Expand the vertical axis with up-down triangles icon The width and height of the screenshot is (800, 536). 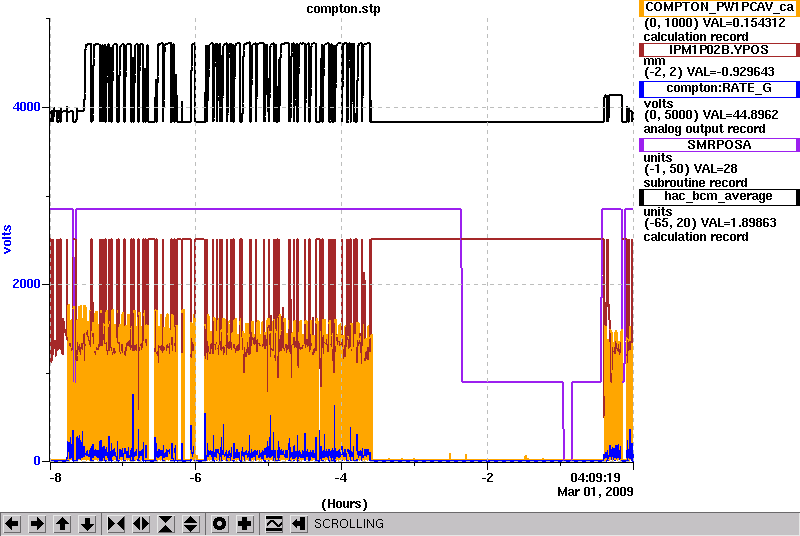point(191,524)
